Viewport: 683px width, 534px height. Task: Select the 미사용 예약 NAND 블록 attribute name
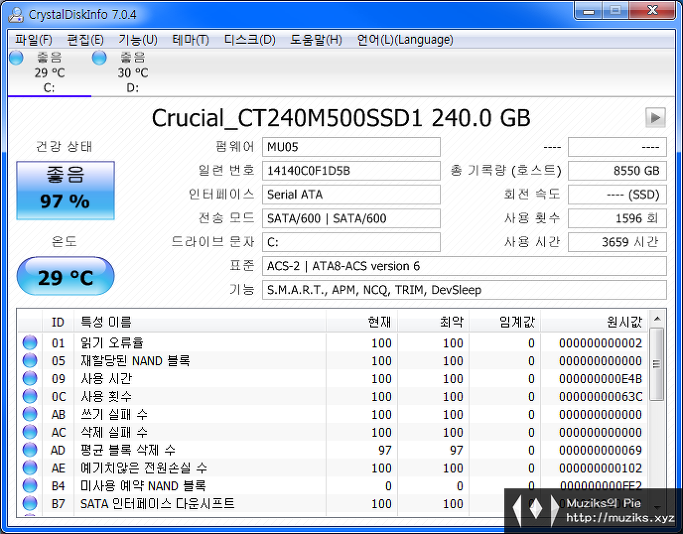143,486
